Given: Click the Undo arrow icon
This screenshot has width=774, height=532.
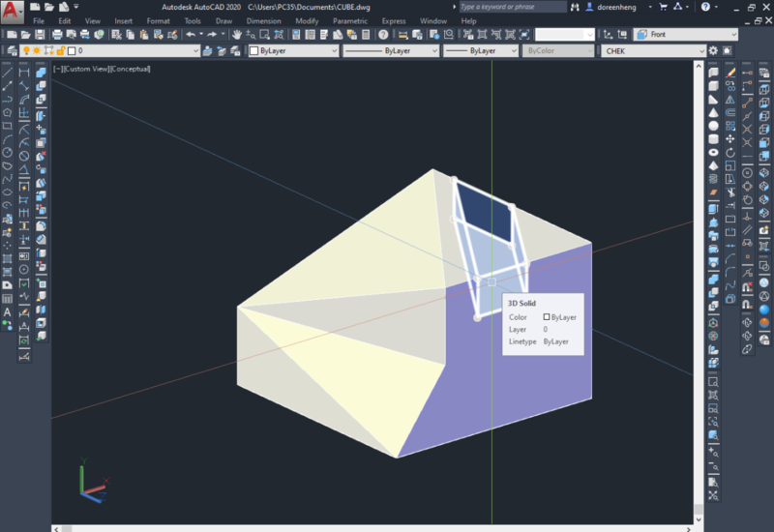Looking at the screenshot, I should [190, 35].
